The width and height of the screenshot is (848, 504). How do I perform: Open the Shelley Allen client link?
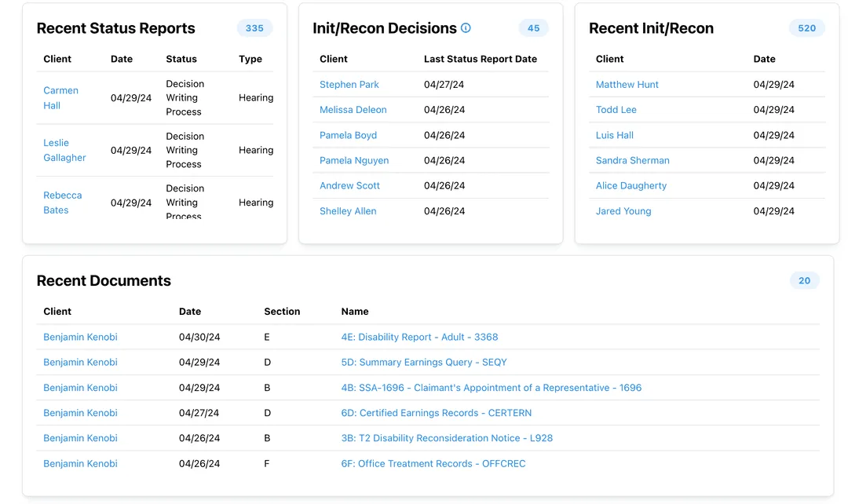pyautogui.click(x=348, y=210)
